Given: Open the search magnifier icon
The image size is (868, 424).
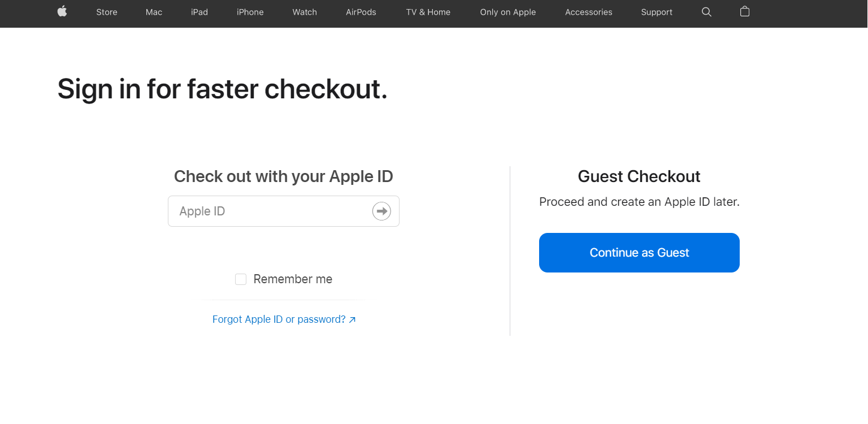Looking at the screenshot, I should tap(706, 12).
